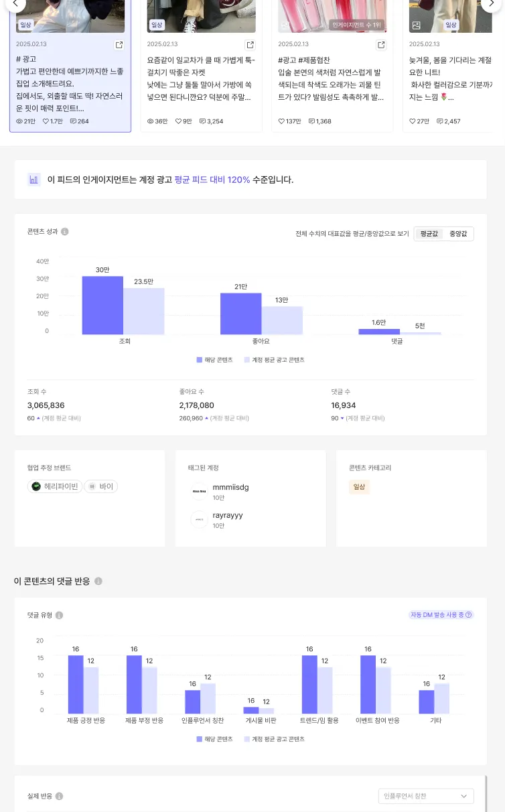
Task: Click 게시물 비판 axis label
Action: [x=261, y=720]
